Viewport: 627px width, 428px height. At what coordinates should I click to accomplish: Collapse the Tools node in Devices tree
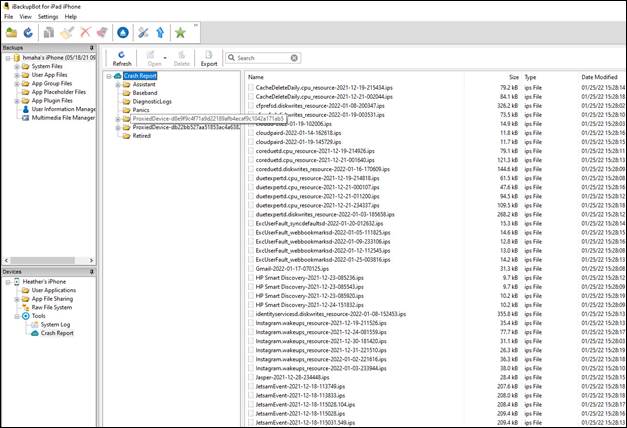pos(15,315)
